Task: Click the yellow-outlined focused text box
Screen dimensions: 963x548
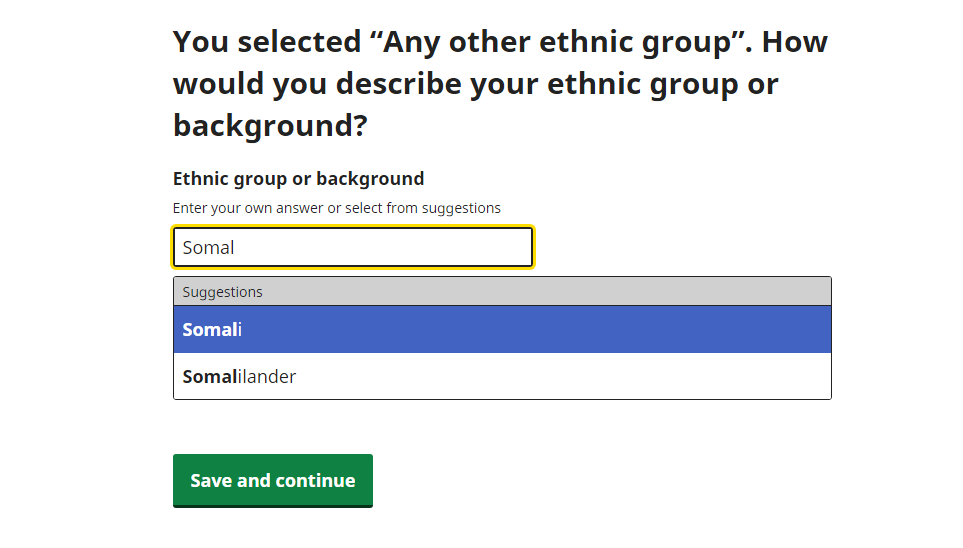Action: point(353,247)
